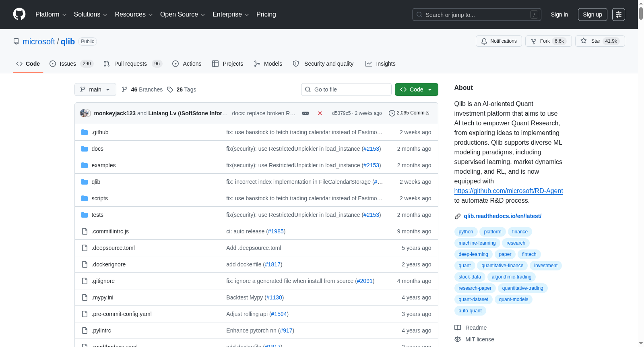Open pull request #2153 in docs row
644x347 pixels.
[x=371, y=149]
